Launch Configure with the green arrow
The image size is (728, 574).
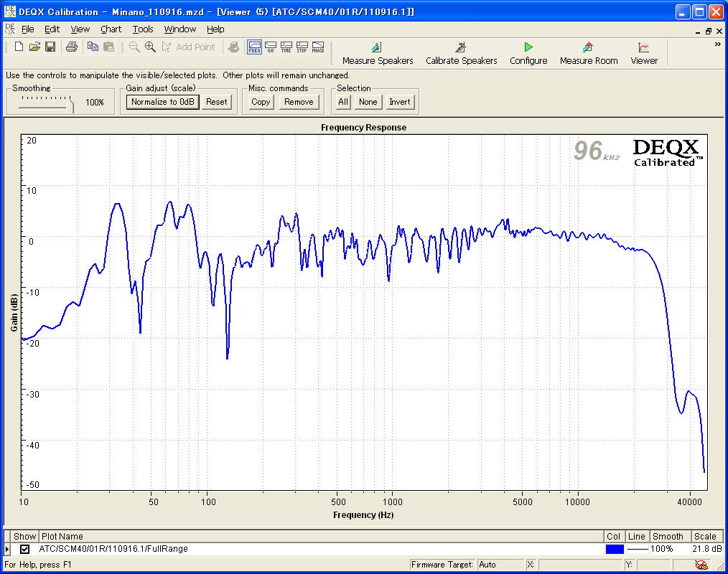(528, 53)
